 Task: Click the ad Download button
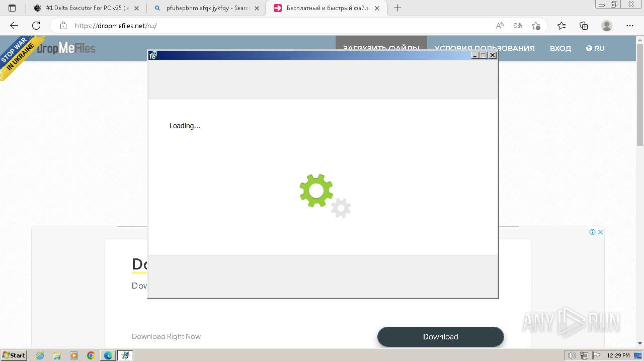441,337
